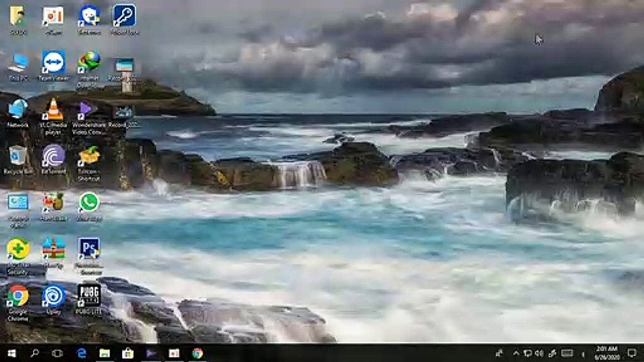The image size is (644, 362).
Task: Open Wondershare Video Converter shortcut
Action: [x=89, y=108]
